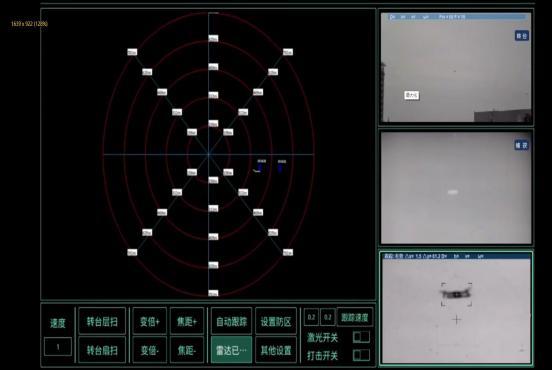Decrease focal length with 焦距-
Screen dimensions: 552x370
(187, 350)
